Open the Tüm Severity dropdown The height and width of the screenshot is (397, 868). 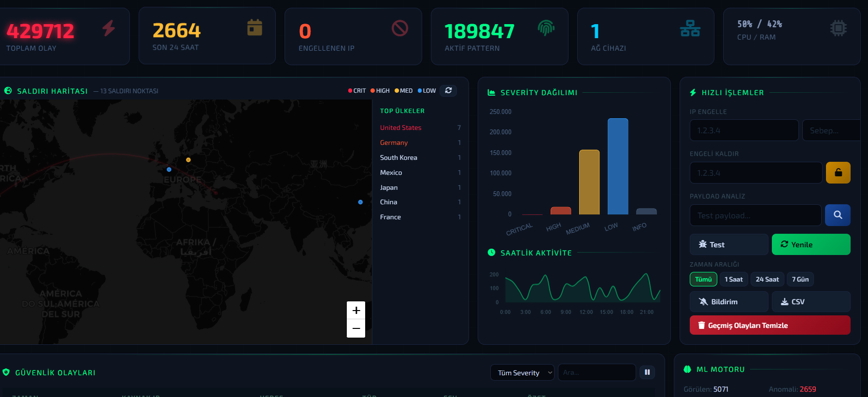coord(522,372)
